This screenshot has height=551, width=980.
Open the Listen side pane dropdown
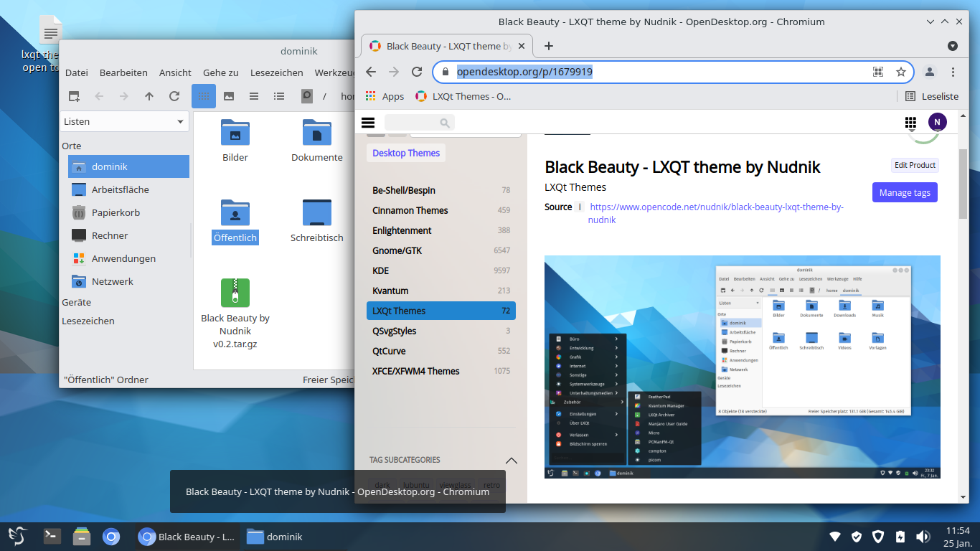(124, 122)
